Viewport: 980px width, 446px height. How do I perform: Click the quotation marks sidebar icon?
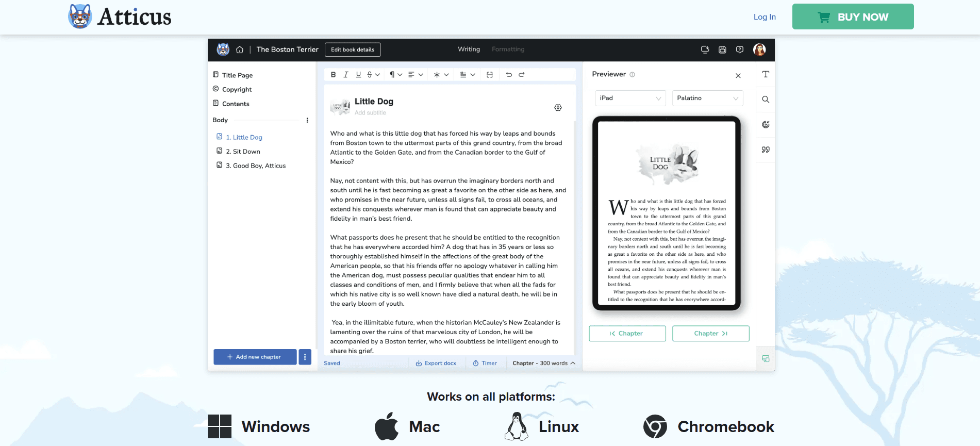point(766,150)
